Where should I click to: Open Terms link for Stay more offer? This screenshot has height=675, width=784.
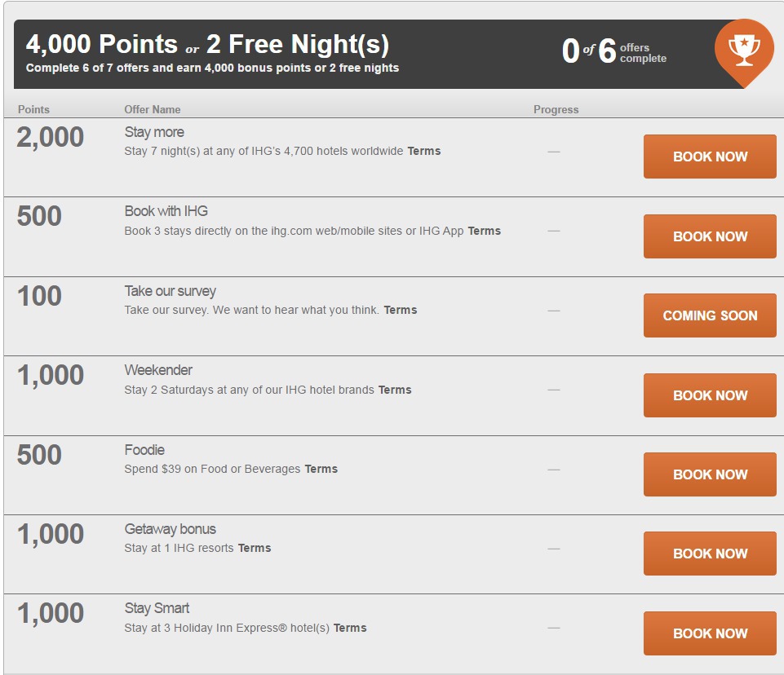[424, 151]
